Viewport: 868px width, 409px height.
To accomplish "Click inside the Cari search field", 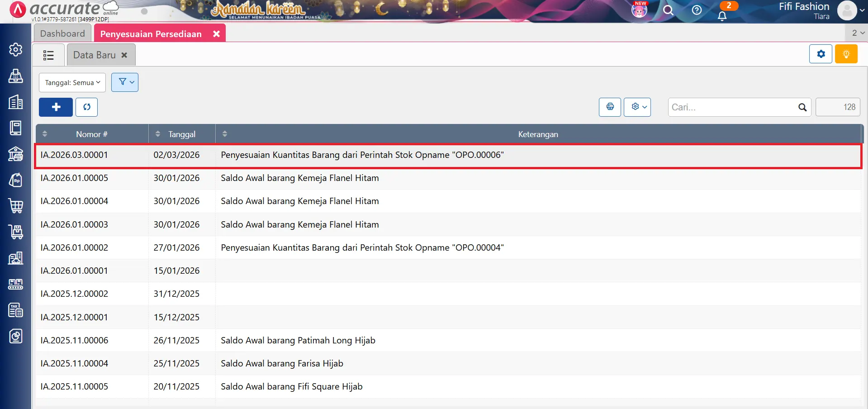I will (733, 107).
